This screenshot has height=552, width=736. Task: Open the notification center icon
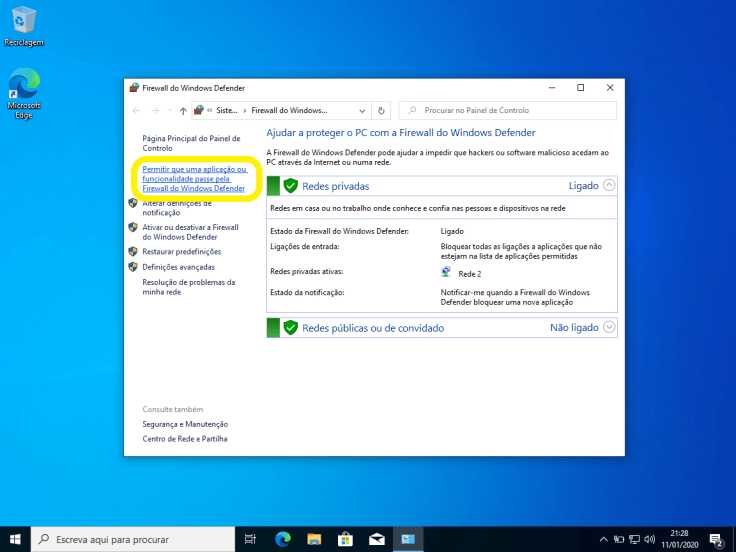click(x=716, y=539)
